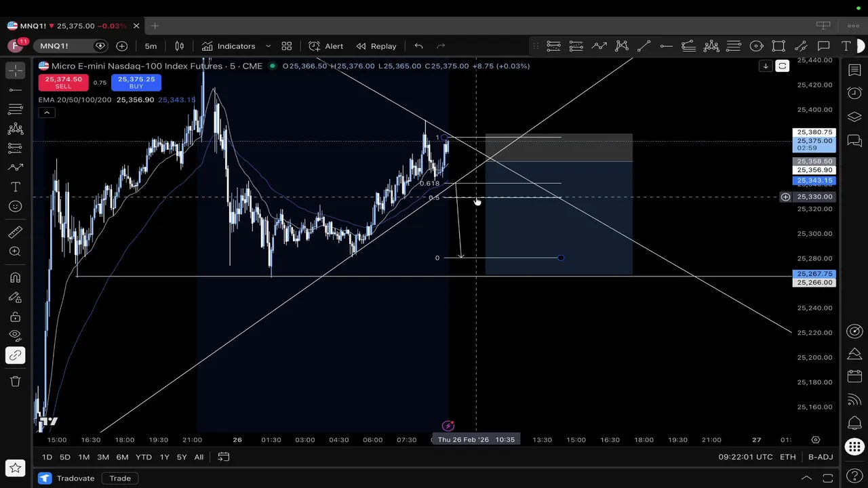Set range to 1M
This screenshot has height=488, width=868.
[x=83, y=457]
